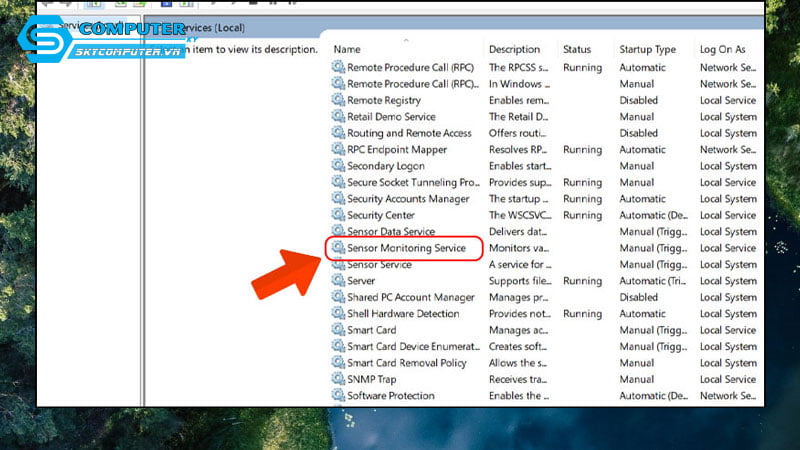The height and width of the screenshot is (450, 800).
Task: Click 'Receives tra...' description cell
Action: coord(517,379)
